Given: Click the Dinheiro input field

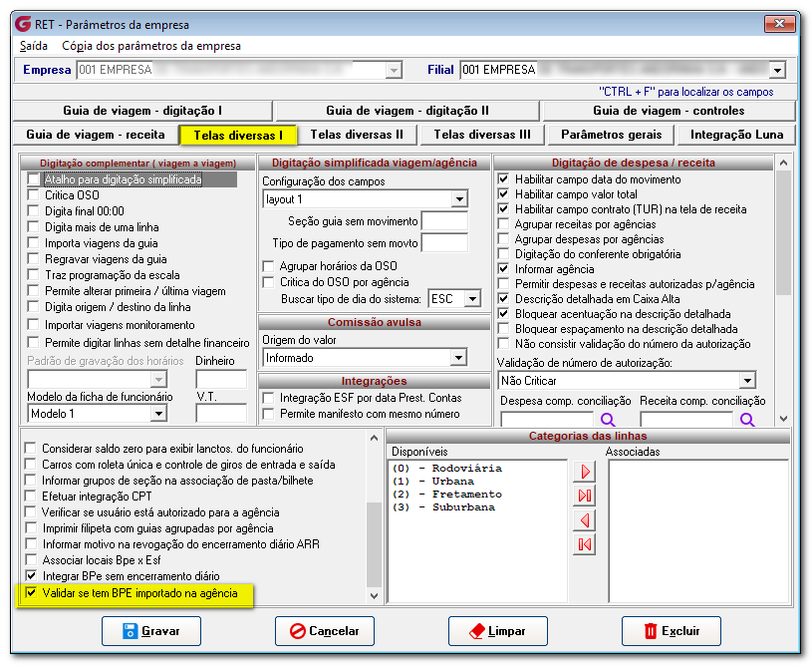Looking at the screenshot, I should [x=221, y=380].
